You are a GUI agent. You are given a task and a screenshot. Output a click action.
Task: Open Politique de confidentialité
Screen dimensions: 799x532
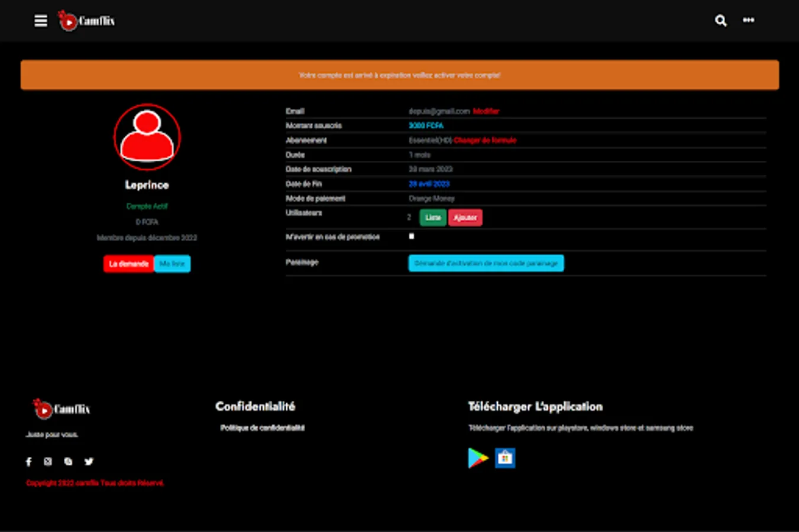point(262,427)
